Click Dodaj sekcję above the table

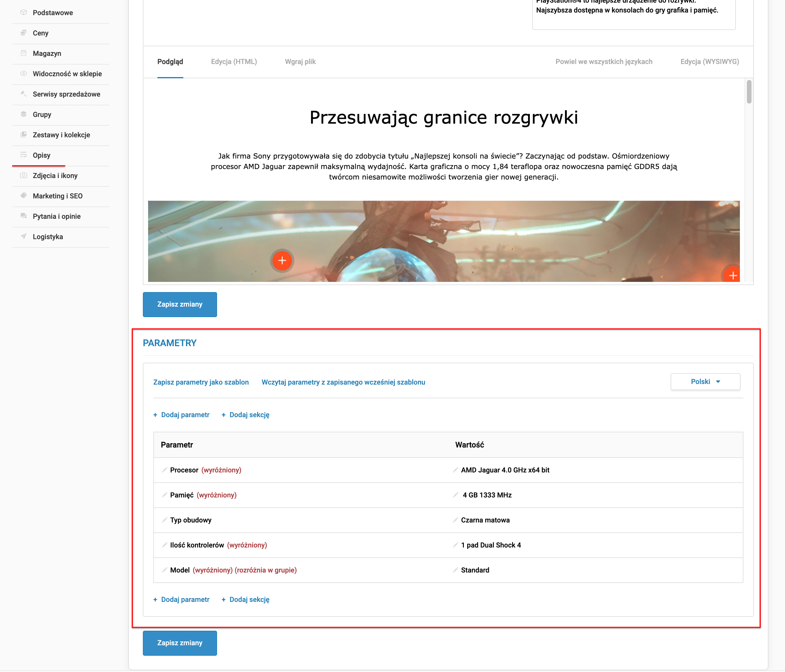(245, 415)
